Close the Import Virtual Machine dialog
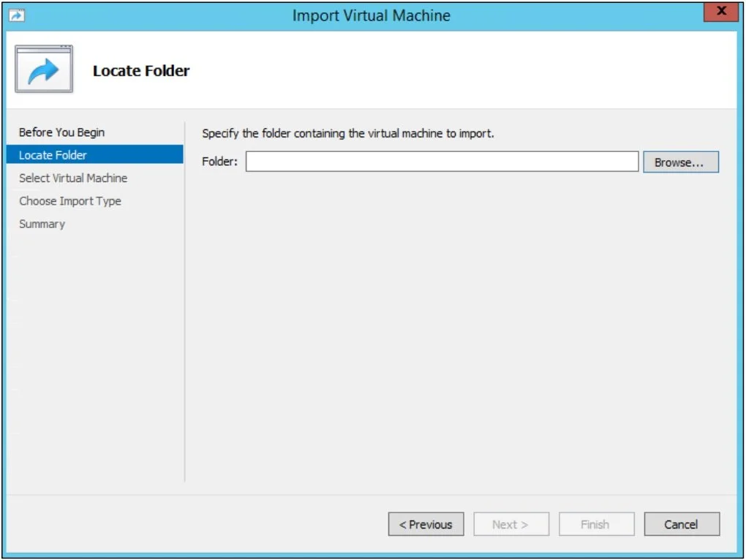The height and width of the screenshot is (560, 746). pyautogui.click(x=721, y=12)
